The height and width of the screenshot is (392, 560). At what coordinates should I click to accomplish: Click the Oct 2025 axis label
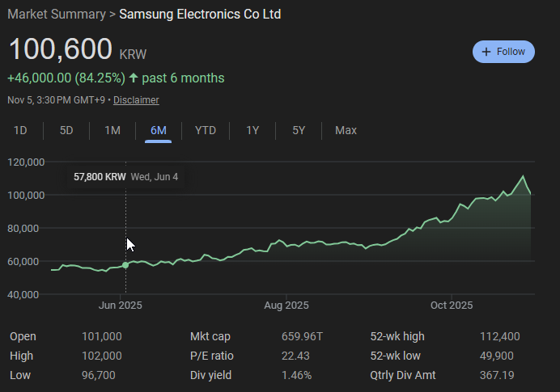452,306
